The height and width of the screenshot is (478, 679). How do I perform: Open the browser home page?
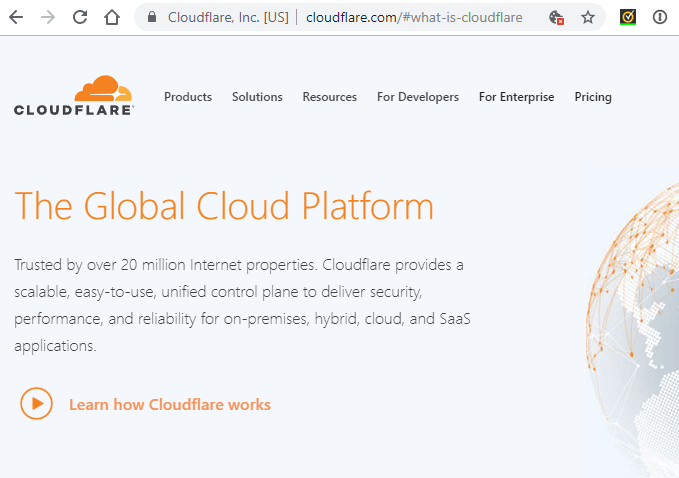coord(112,17)
